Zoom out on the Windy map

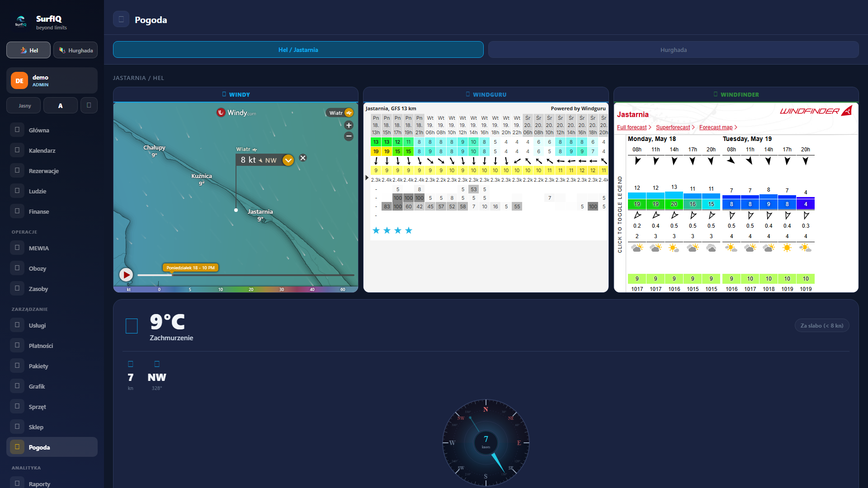(349, 136)
